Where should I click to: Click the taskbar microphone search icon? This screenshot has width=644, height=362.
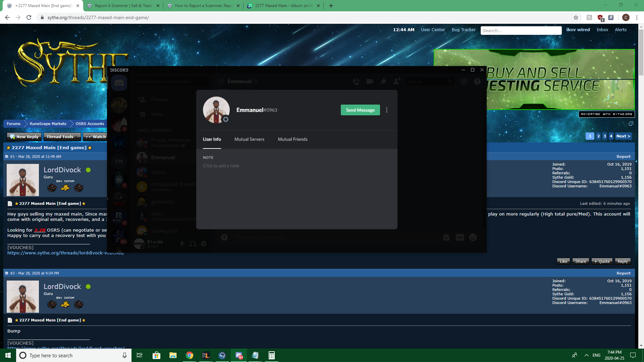tap(124, 355)
